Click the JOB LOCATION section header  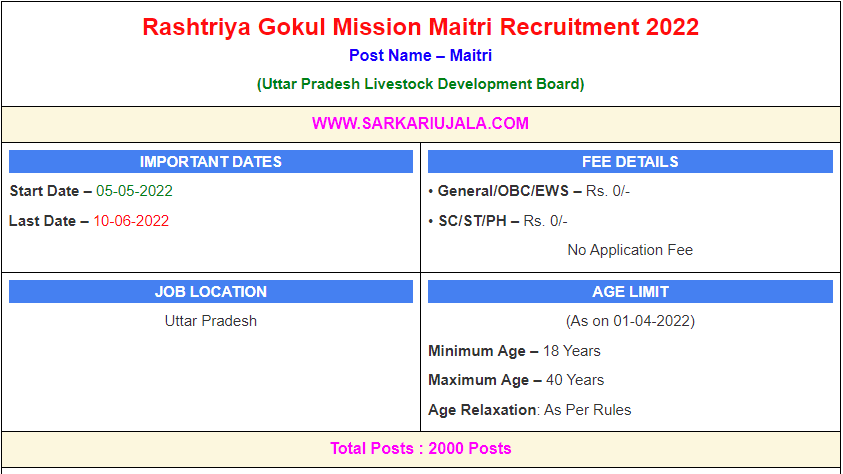coord(211,292)
